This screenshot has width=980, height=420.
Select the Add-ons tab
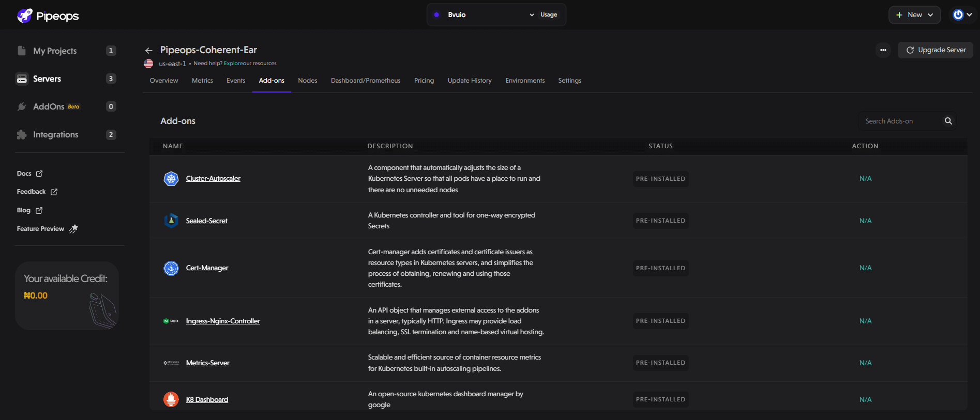tap(272, 81)
